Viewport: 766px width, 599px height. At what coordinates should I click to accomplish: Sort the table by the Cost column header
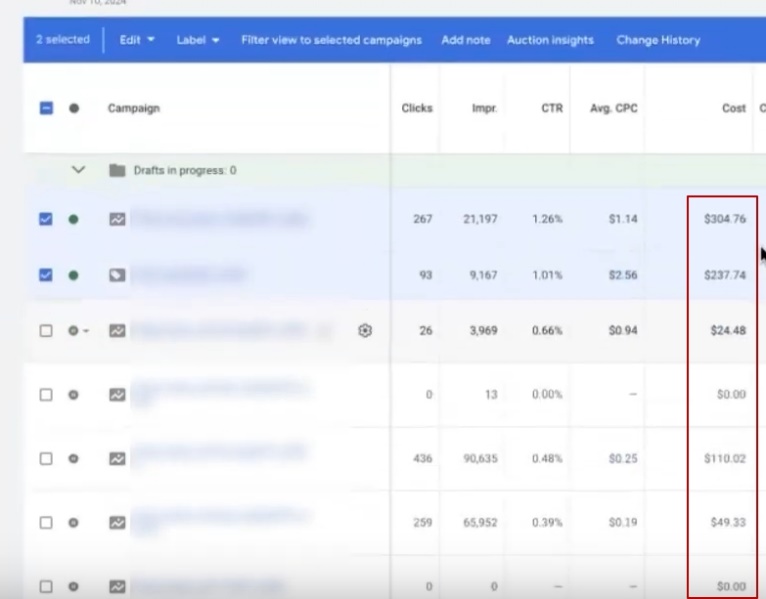pos(733,108)
